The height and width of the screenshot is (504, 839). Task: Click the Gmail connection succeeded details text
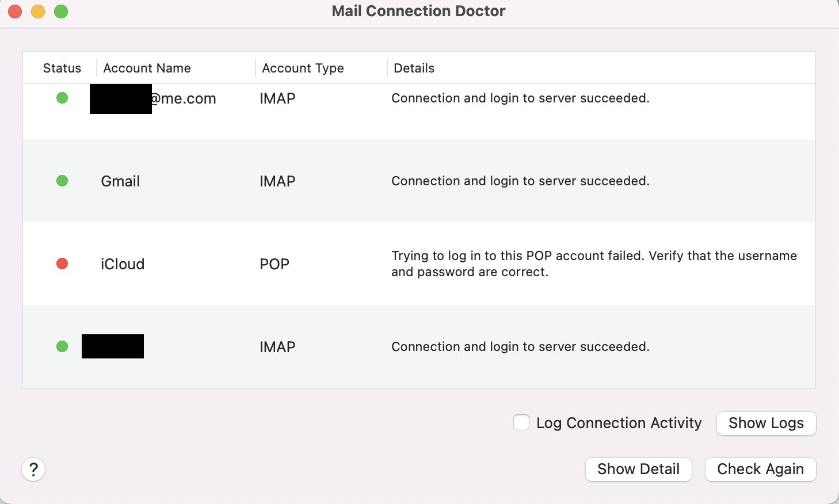[520, 181]
